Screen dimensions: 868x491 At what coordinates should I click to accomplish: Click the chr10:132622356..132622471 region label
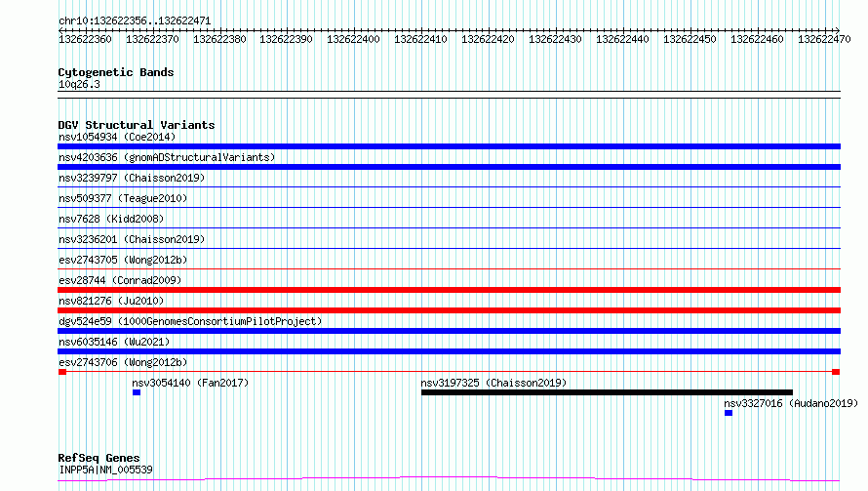(x=135, y=21)
